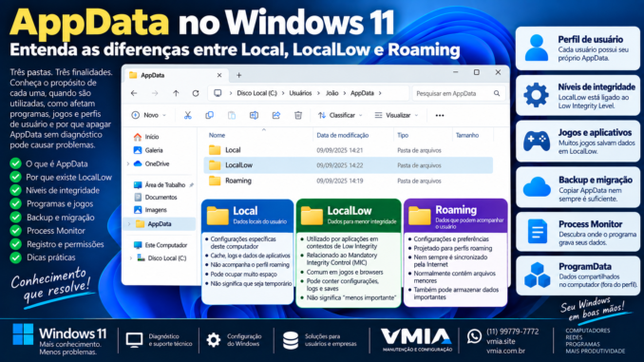This screenshot has width=644, height=362.
Task: Click the Rename icon in toolbar
Action: [254, 116]
